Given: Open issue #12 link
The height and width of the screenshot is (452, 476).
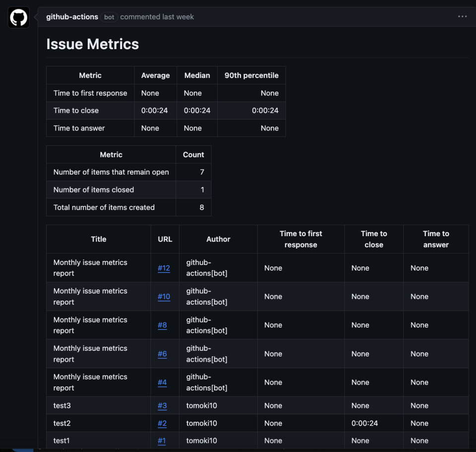Looking at the screenshot, I should tap(164, 268).
